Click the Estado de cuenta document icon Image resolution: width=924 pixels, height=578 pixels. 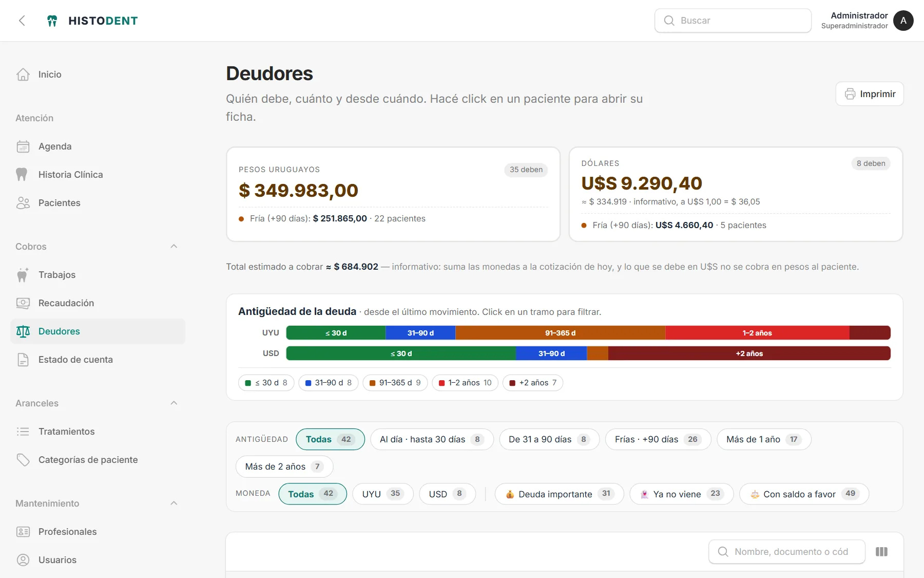(x=23, y=360)
